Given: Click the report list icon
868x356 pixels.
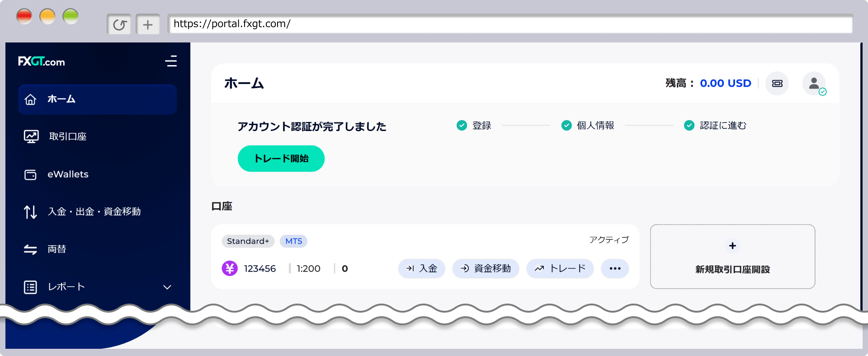Looking at the screenshot, I should pyautogui.click(x=30, y=287).
